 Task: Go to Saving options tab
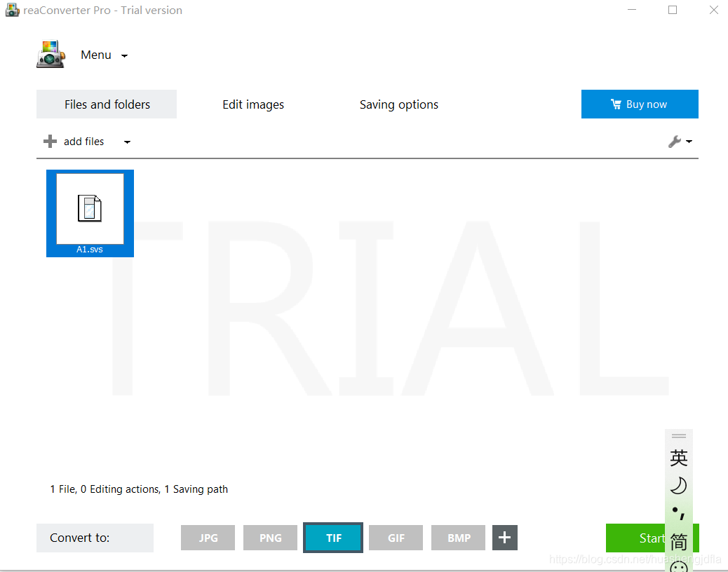click(399, 104)
